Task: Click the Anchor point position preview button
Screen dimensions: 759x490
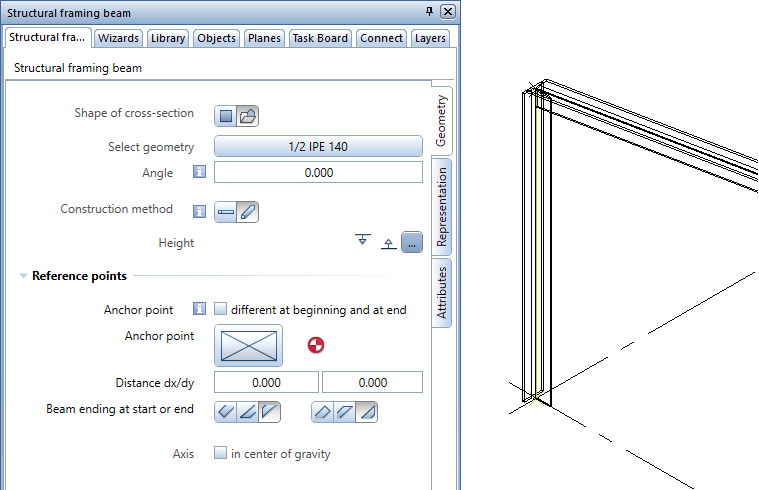Action: [x=248, y=346]
